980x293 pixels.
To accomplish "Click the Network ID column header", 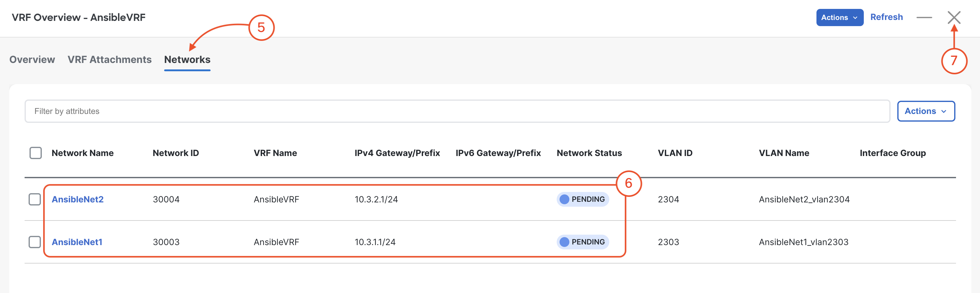I will coord(176,153).
